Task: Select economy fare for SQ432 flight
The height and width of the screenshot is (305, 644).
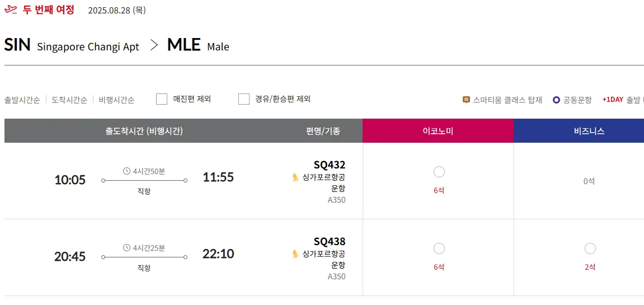Action: coord(439,172)
